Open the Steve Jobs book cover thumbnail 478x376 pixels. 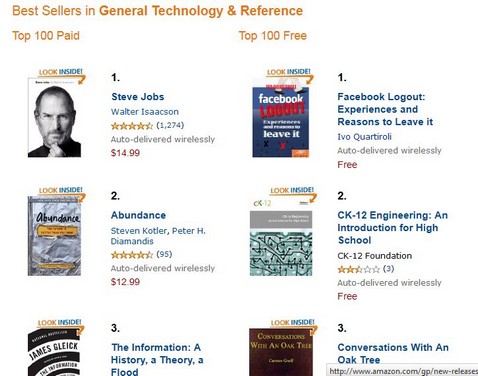pyautogui.click(x=54, y=117)
